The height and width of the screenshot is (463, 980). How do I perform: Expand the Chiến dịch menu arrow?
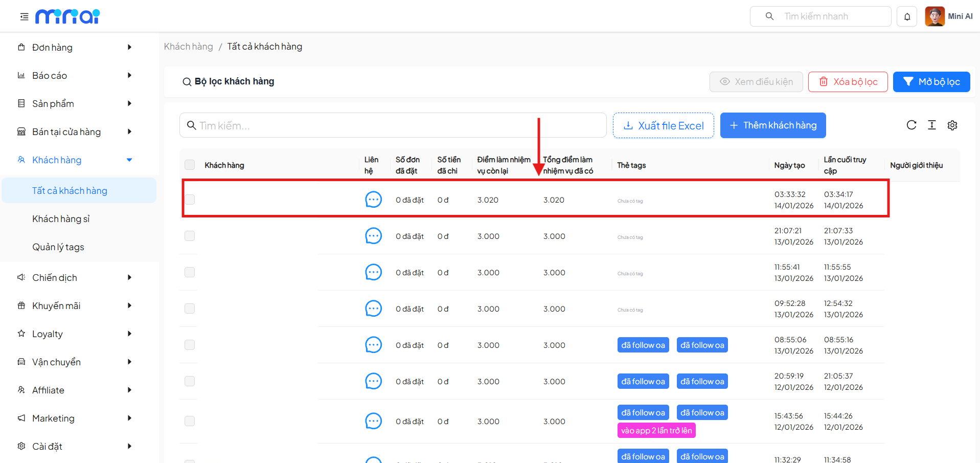129,277
